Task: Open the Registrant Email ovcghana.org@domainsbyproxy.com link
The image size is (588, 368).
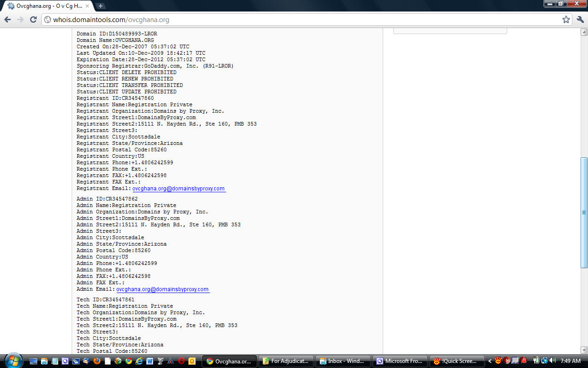Action: pos(179,189)
